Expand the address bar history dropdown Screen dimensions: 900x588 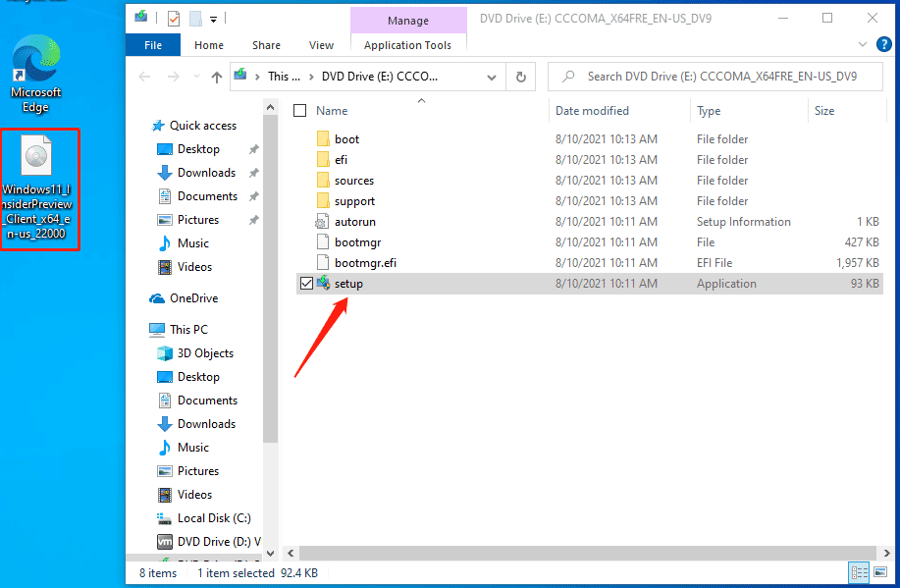[x=495, y=77]
